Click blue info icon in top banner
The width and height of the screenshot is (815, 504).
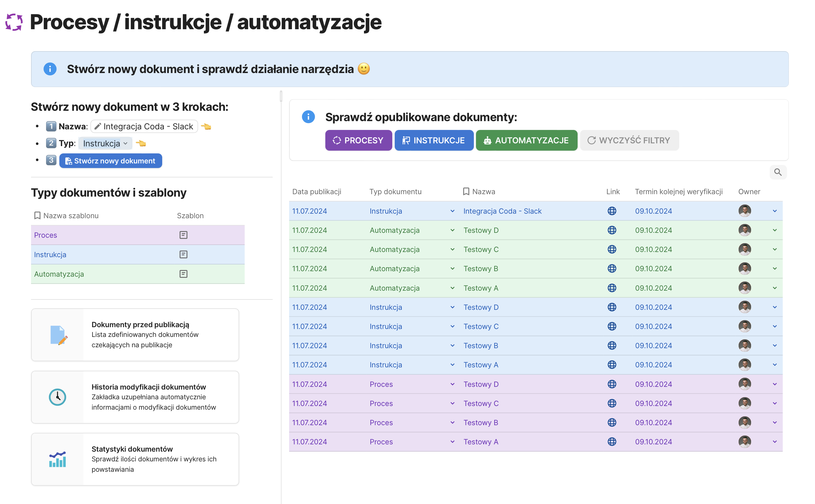tap(50, 69)
